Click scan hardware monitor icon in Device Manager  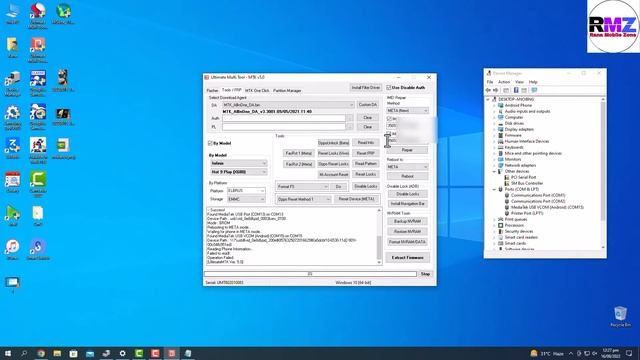(534, 90)
